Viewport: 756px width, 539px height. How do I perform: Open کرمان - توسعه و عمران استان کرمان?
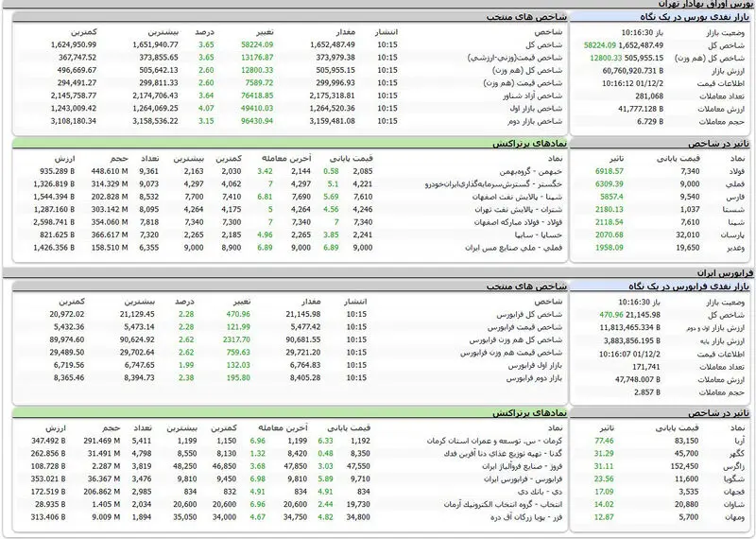point(494,441)
